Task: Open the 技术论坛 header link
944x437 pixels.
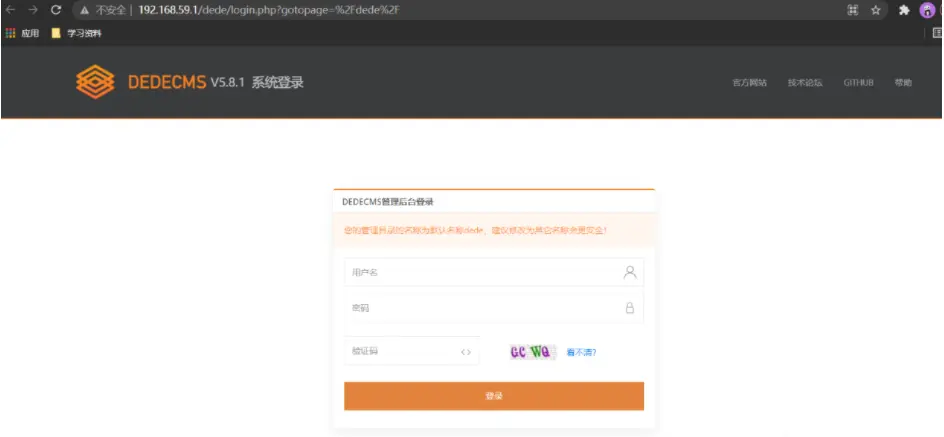Action: click(805, 83)
